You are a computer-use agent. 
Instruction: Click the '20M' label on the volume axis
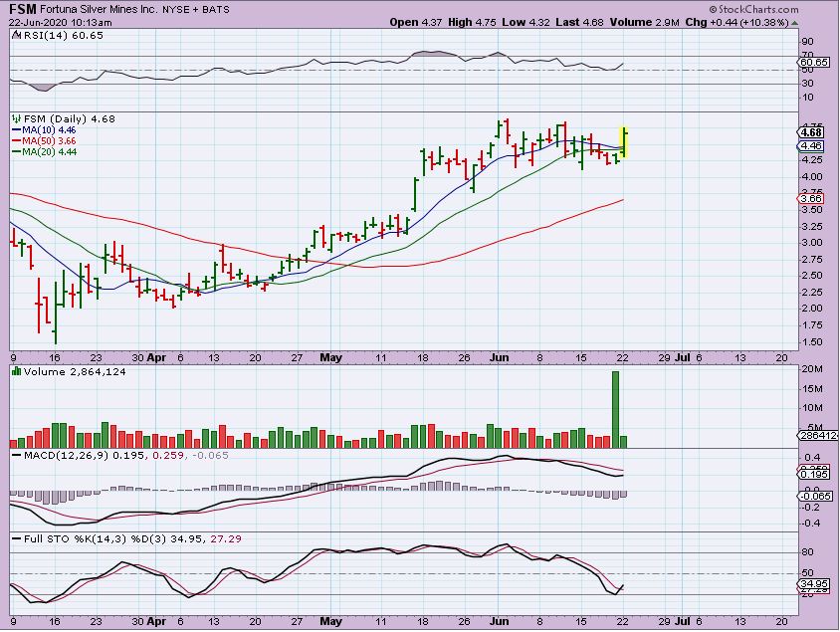811,369
